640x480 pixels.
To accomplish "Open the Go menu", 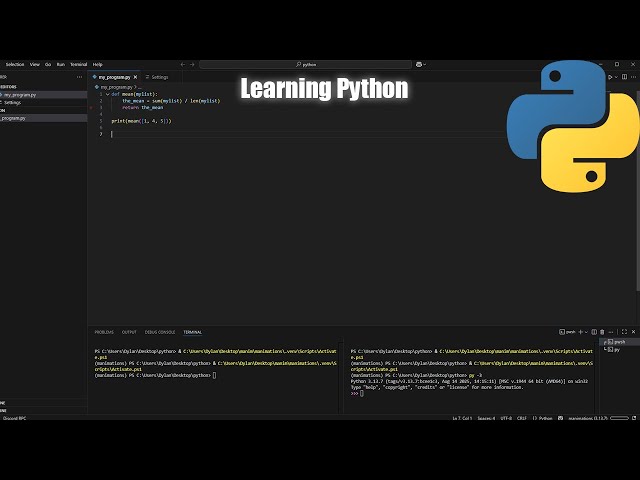I will tap(48, 64).
